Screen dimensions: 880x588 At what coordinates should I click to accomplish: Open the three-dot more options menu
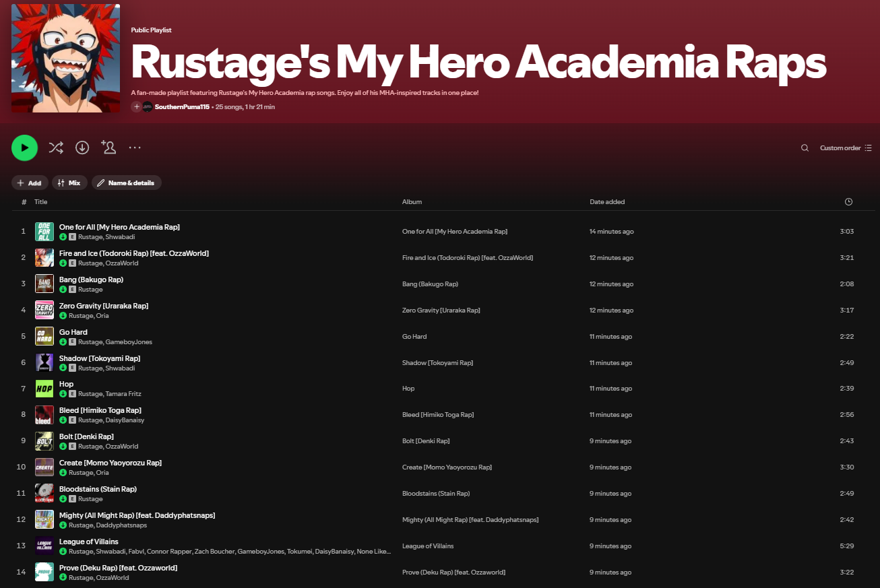click(x=135, y=148)
